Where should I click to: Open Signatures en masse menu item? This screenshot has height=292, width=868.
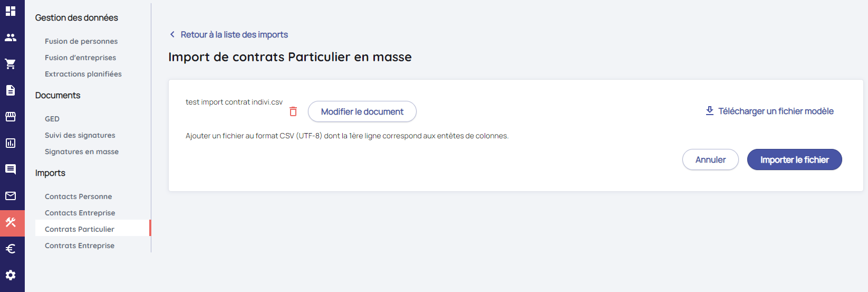click(x=82, y=152)
